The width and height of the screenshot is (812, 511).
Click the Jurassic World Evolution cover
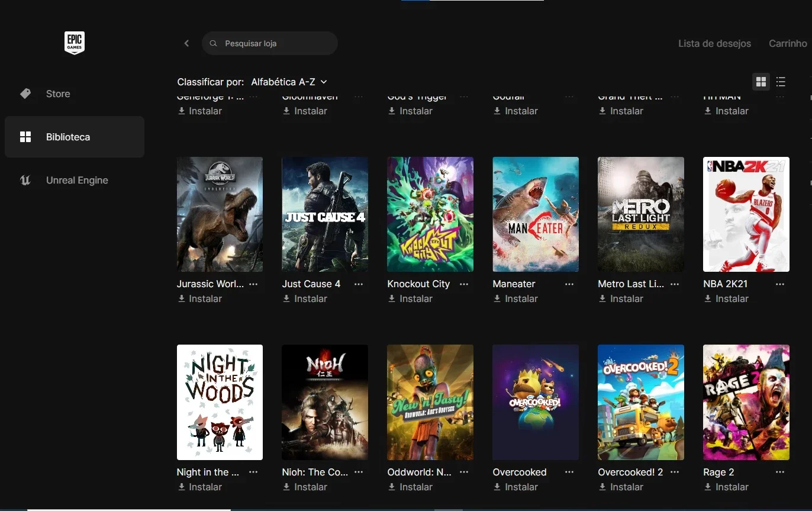tap(220, 214)
